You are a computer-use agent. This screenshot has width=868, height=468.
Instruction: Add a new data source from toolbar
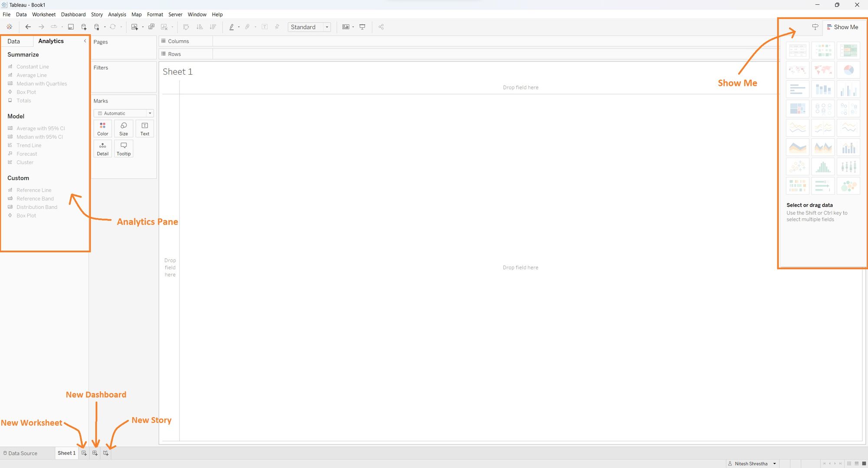[84, 27]
